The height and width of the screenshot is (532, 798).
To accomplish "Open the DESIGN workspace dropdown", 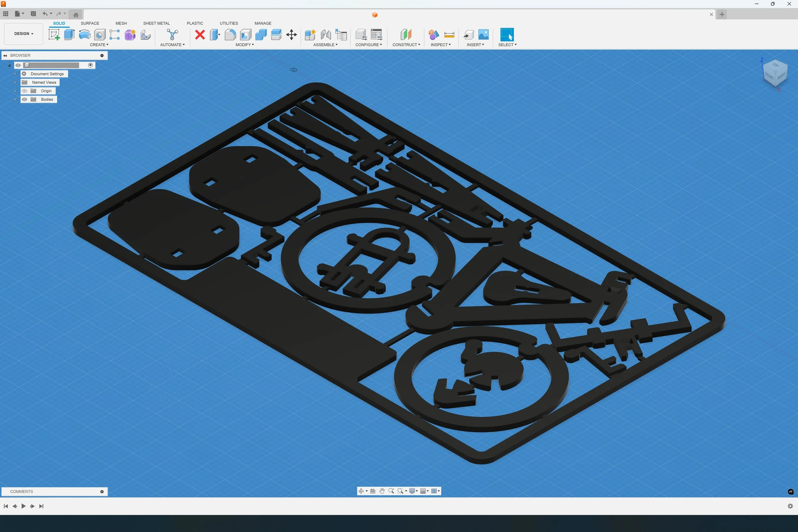I will pyautogui.click(x=23, y=34).
